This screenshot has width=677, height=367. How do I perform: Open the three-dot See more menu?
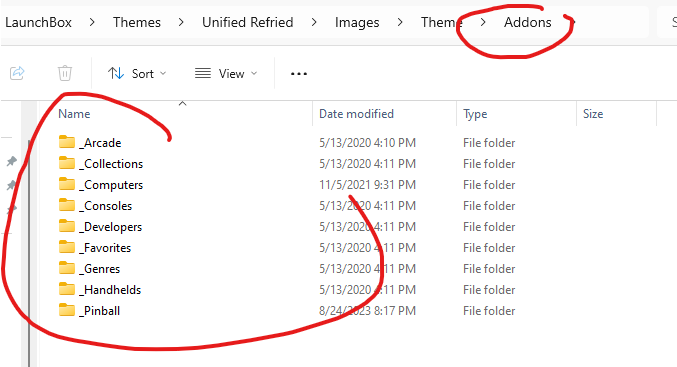(x=299, y=74)
